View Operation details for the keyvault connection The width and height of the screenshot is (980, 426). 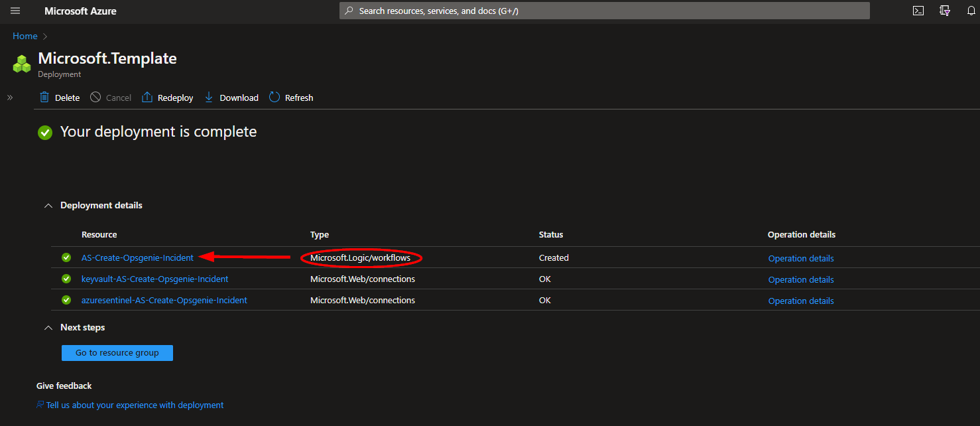pyautogui.click(x=801, y=280)
